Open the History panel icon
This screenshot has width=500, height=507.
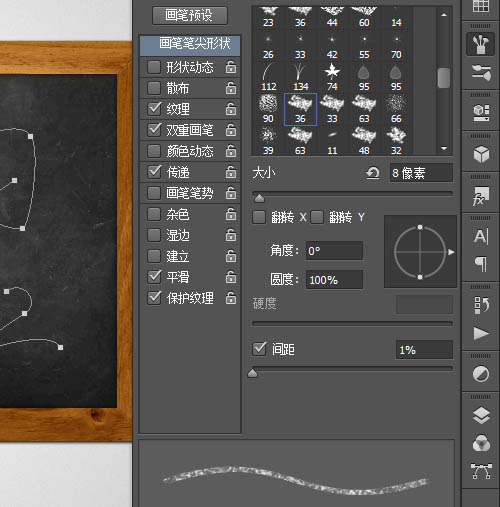click(x=481, y=305)
